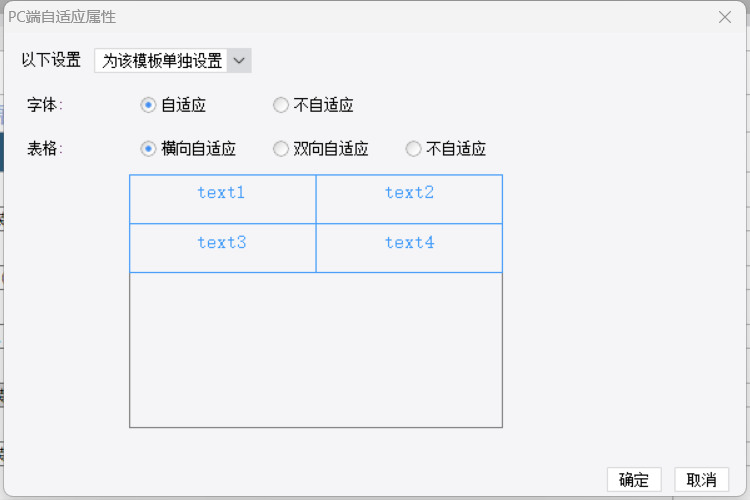The width and height of the screenshot is (750, 500).
Task: Click the 表格 label
Action: tap(44, 149)
